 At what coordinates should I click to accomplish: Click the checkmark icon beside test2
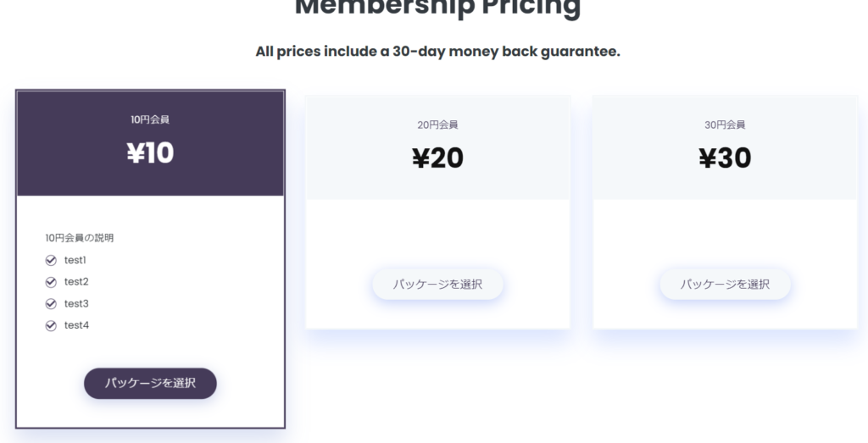[51, 282]
